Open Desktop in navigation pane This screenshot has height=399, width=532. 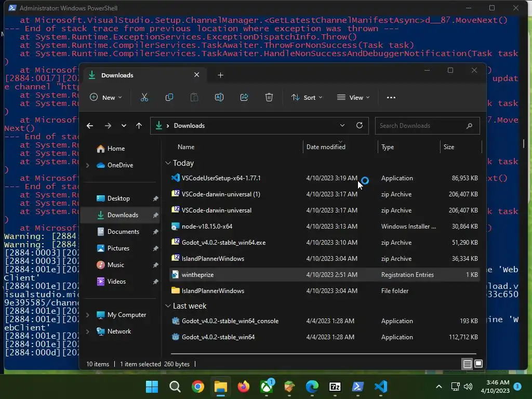(x=118, y=198)
